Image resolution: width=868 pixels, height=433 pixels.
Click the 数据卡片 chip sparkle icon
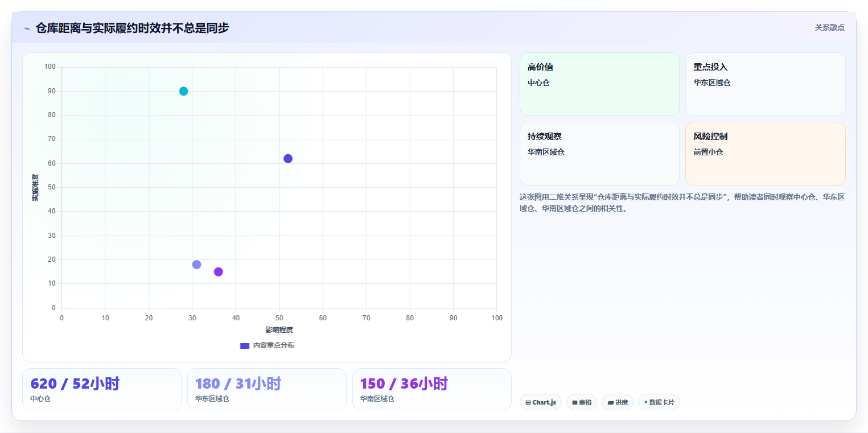(645, 402)
